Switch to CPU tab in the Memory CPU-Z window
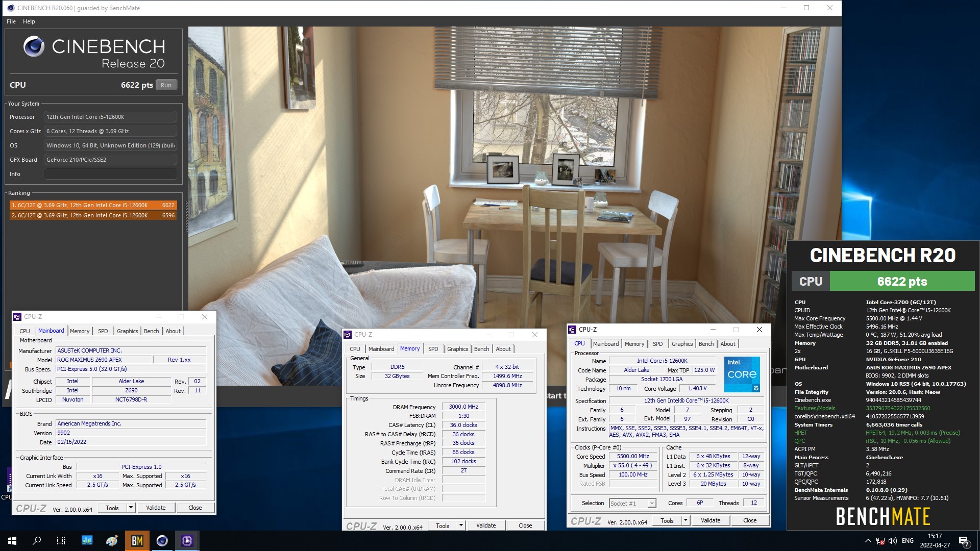The image size is (980, 551). coord(355,349)
